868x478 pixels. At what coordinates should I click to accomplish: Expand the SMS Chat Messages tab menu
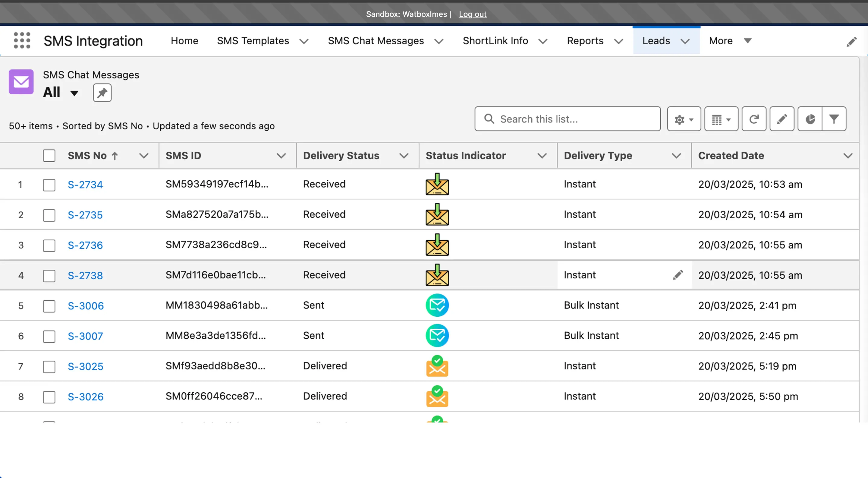[439, 41]
